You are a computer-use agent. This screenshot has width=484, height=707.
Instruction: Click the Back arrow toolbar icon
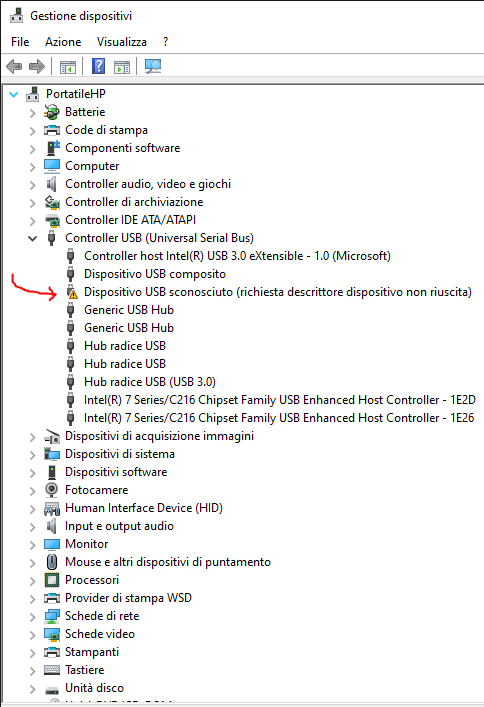coord(14,67)
